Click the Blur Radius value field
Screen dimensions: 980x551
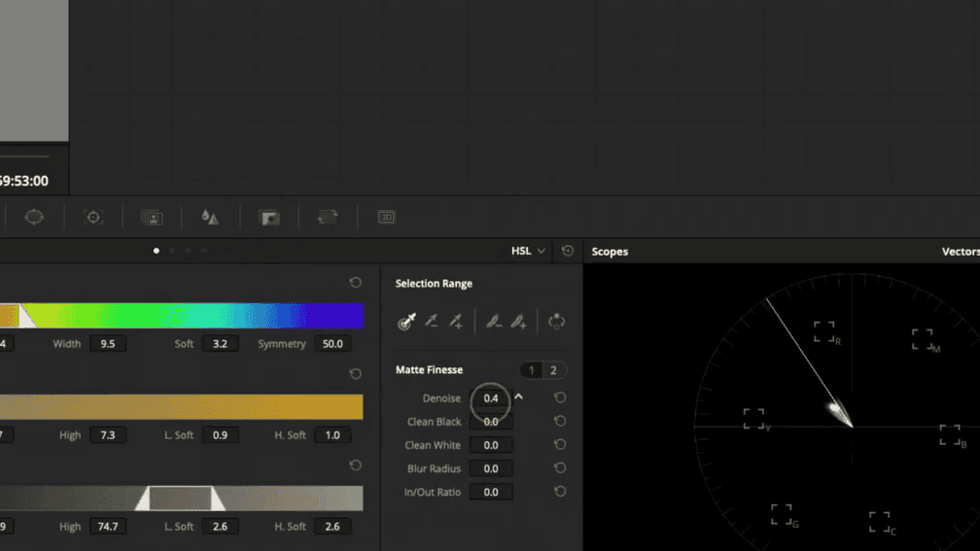(x=491, y=468)
